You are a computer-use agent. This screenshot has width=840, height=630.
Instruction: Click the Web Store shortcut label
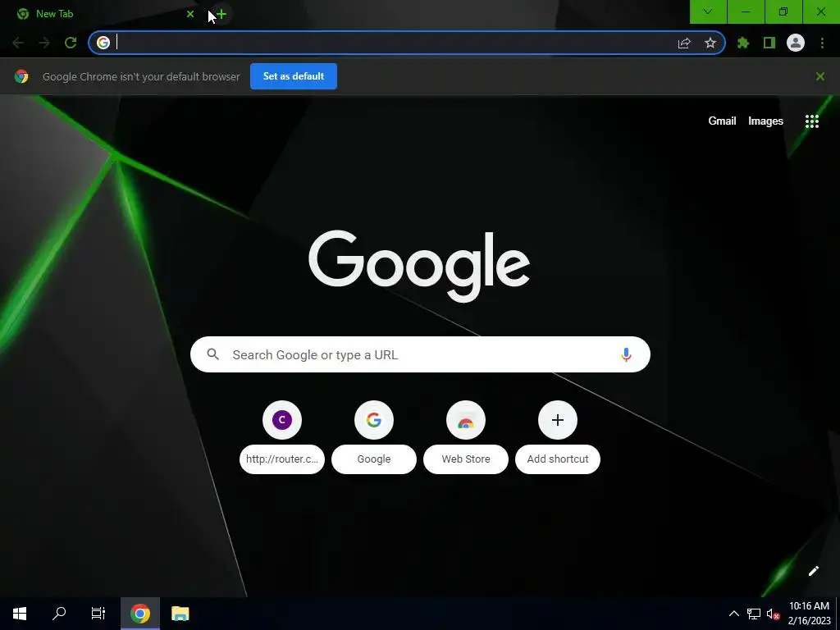(x=466, y=459)
